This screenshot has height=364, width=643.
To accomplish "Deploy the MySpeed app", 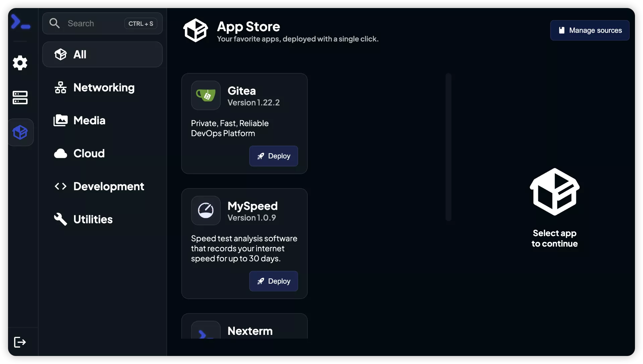I will pyautogui.click(x=274, y=281).
